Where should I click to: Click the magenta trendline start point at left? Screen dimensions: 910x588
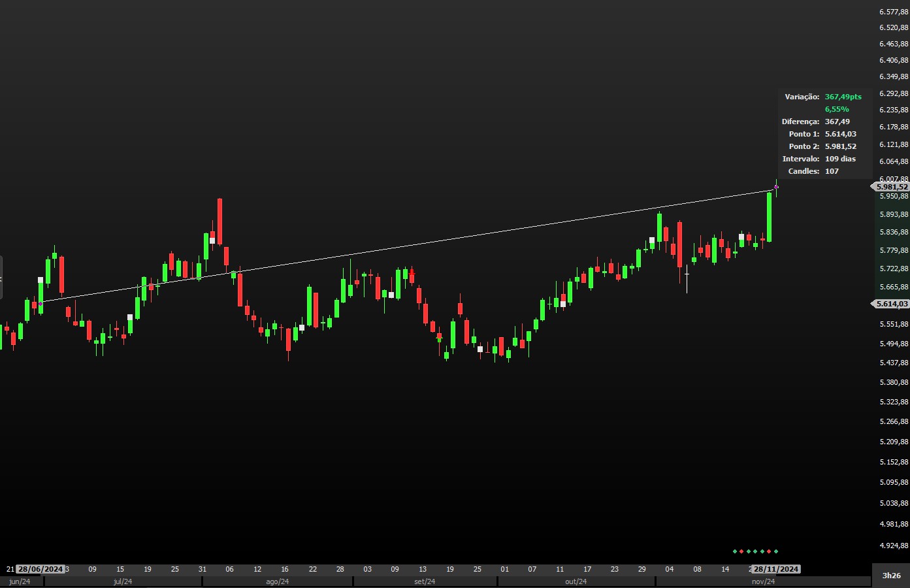click(x=41, y=303)
